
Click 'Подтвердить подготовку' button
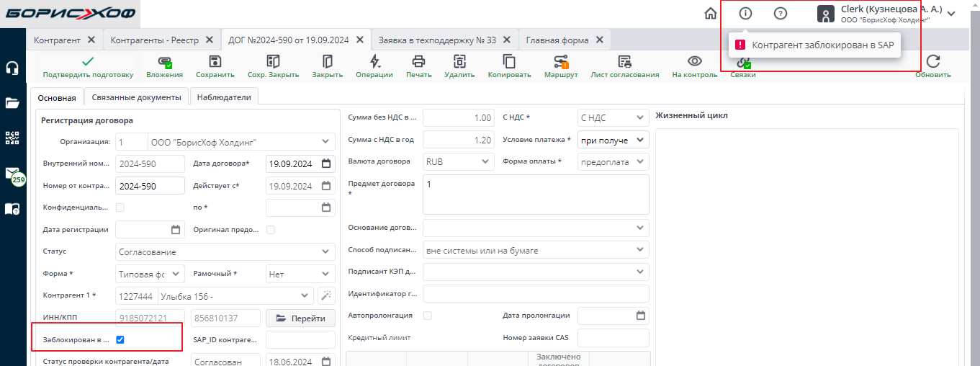click(88, 66)
